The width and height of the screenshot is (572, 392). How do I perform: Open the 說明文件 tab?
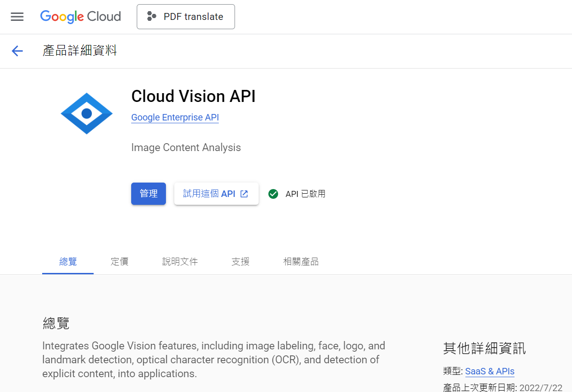coord(180,262)
